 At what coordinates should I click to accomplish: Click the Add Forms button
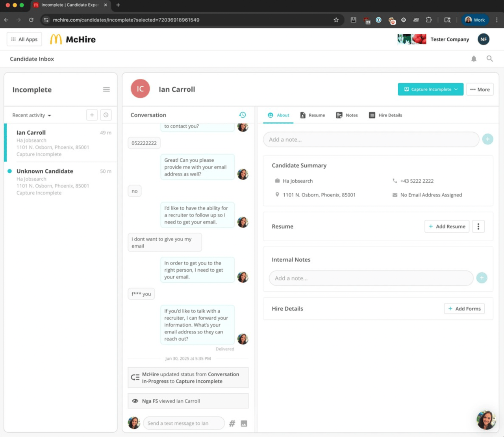point(464,309)
